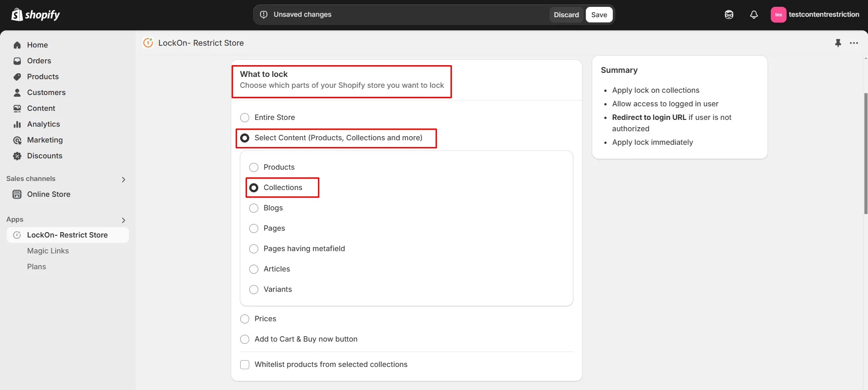This screenshot has height=390, width=868.
Task: Open Magic Links page
Action: coord(48,251)
